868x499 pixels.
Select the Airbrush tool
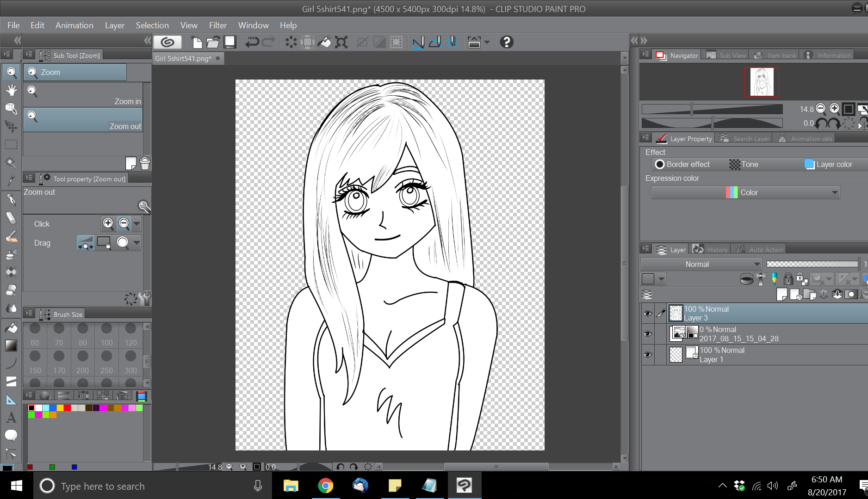(11, 254)
